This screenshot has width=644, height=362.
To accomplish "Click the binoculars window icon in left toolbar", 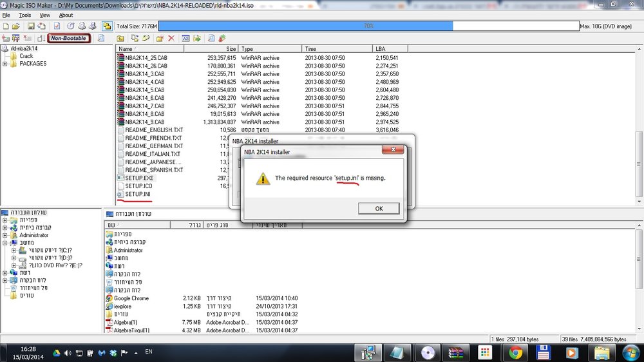I will coord(15,38).
